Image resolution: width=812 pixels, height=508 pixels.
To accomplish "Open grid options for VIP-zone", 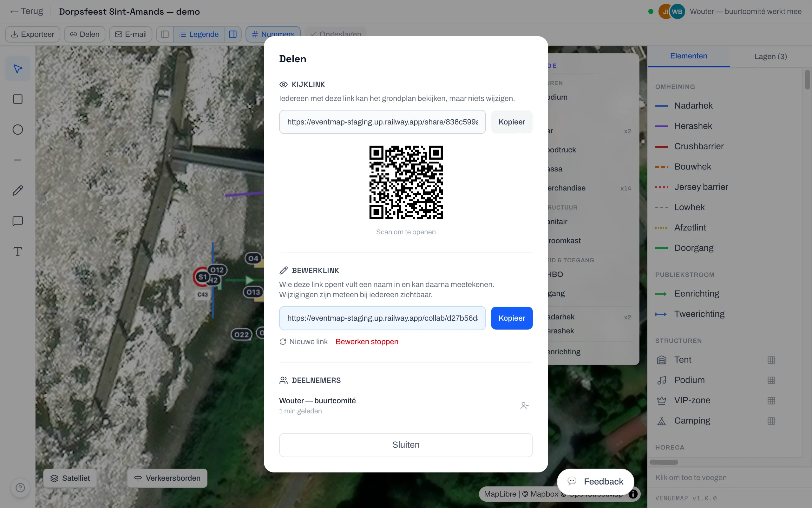I will (x=771, y=400).
